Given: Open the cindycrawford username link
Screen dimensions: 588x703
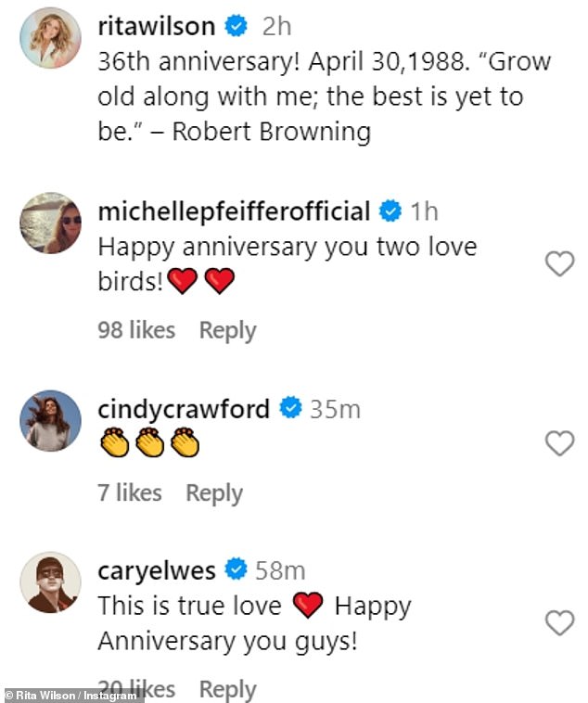Looking at the screenshot, I should click(184, 408).
